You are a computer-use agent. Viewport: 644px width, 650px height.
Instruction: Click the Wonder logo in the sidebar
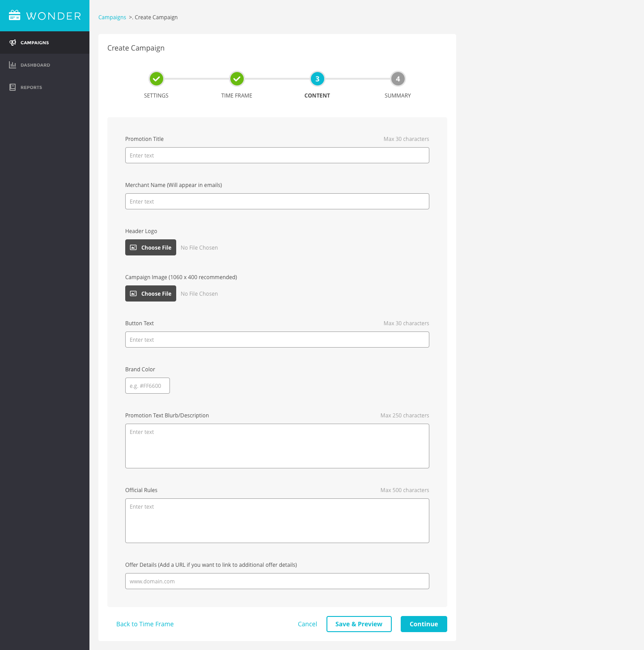click(45, 16)
